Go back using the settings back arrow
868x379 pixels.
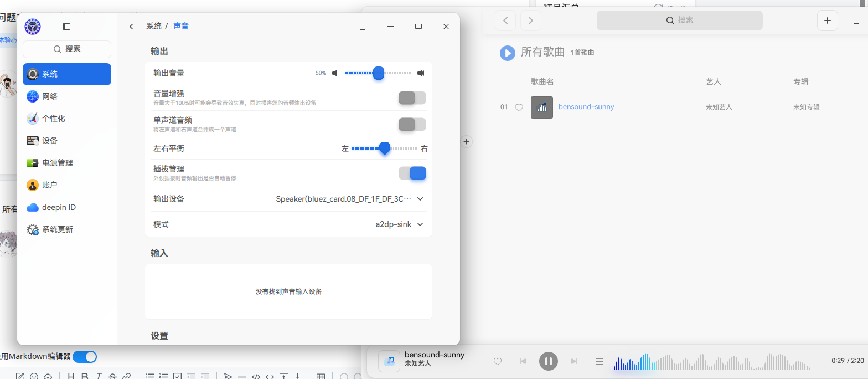(x=131, y=27)
